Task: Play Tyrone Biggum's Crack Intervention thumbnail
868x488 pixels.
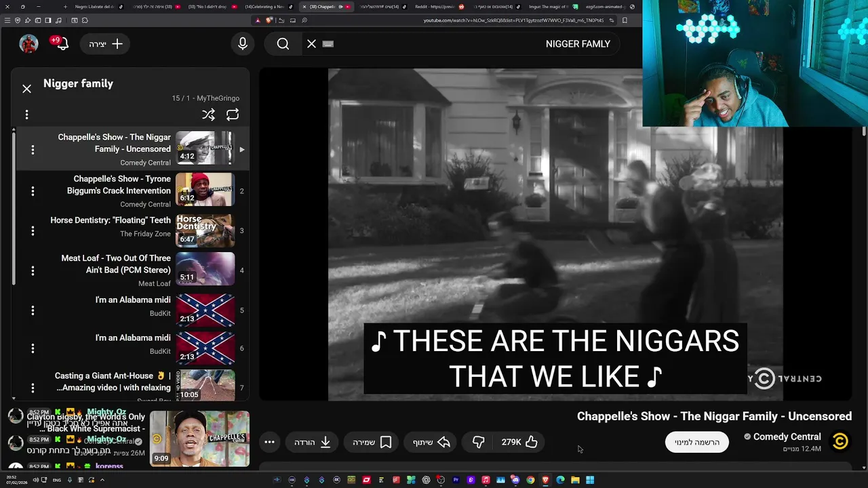Action: [205, 190]
